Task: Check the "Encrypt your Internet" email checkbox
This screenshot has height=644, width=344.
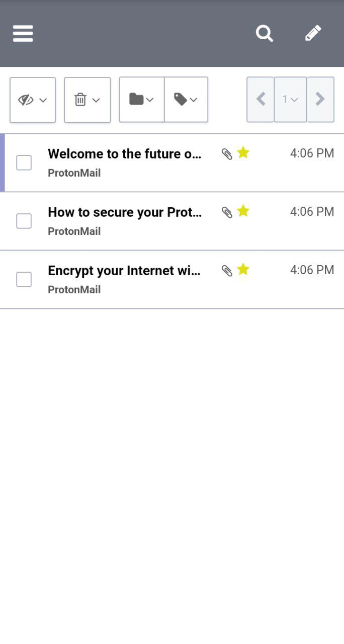Action: click(24, 279)
